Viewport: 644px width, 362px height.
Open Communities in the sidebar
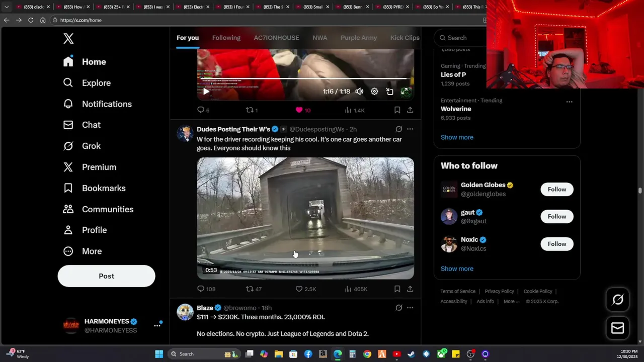coord(98,209)
